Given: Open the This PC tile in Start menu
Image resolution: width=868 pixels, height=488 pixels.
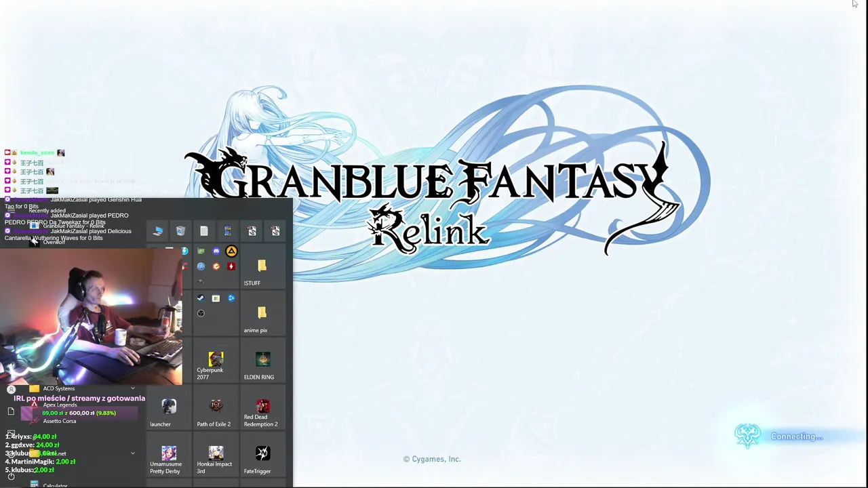Looking at the screenshot, I should (158, 231).
